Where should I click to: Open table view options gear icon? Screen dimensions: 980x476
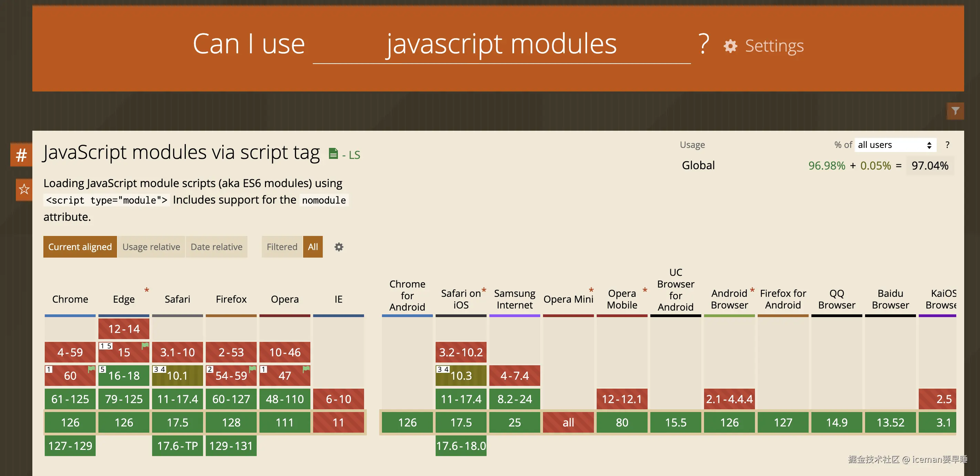pyautogui.click(x=339, y=247)
